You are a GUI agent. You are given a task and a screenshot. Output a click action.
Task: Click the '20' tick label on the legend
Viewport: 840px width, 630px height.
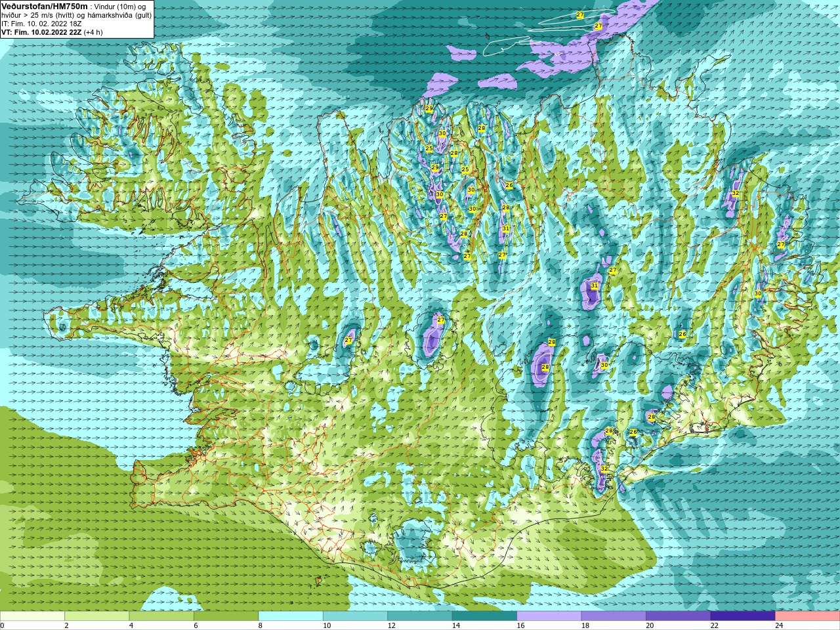point(650,625)
